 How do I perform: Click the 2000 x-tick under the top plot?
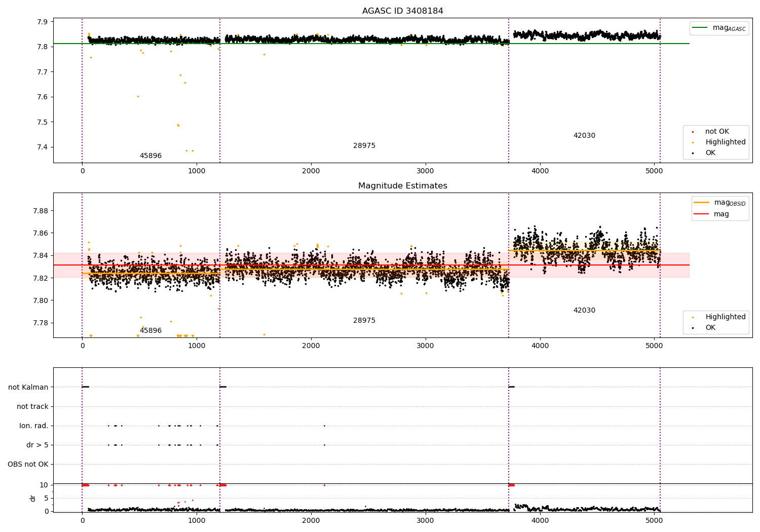311,171
